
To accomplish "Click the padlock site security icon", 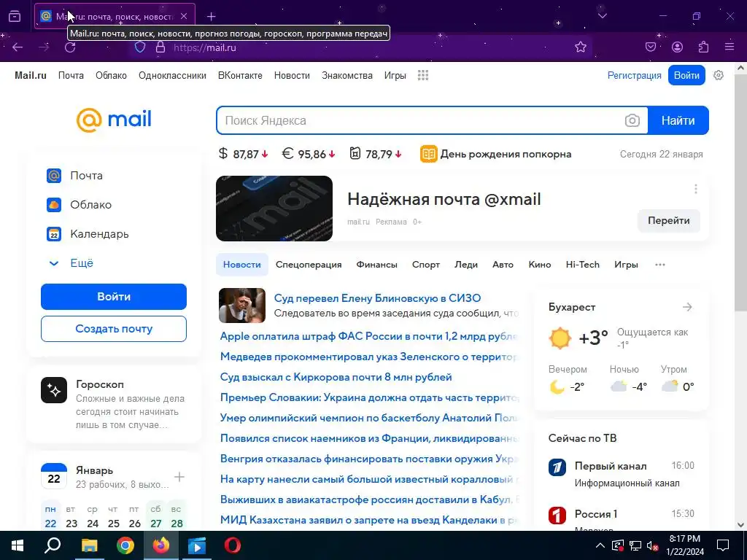I will point(160,47).
